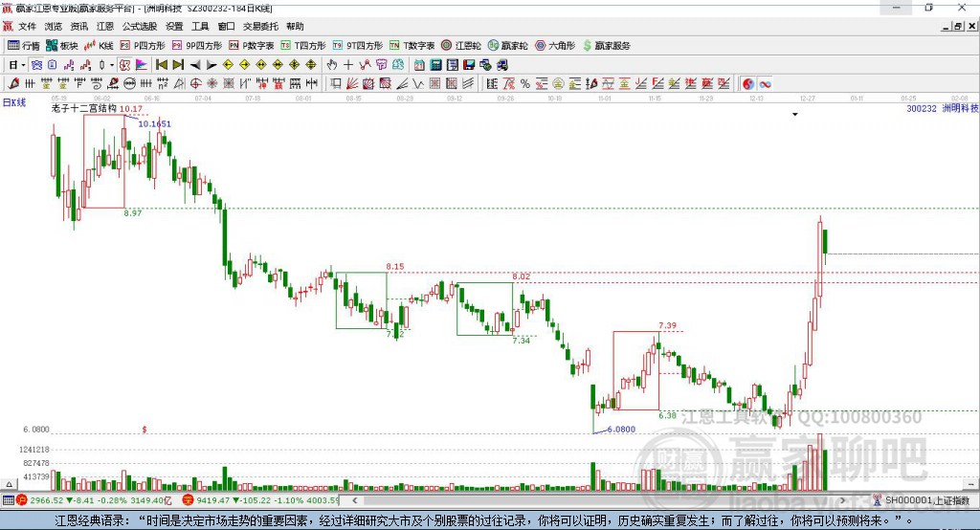The image size is (980, 530).
Task: Select the red pencil drawing tool
Action: [13, 84]
